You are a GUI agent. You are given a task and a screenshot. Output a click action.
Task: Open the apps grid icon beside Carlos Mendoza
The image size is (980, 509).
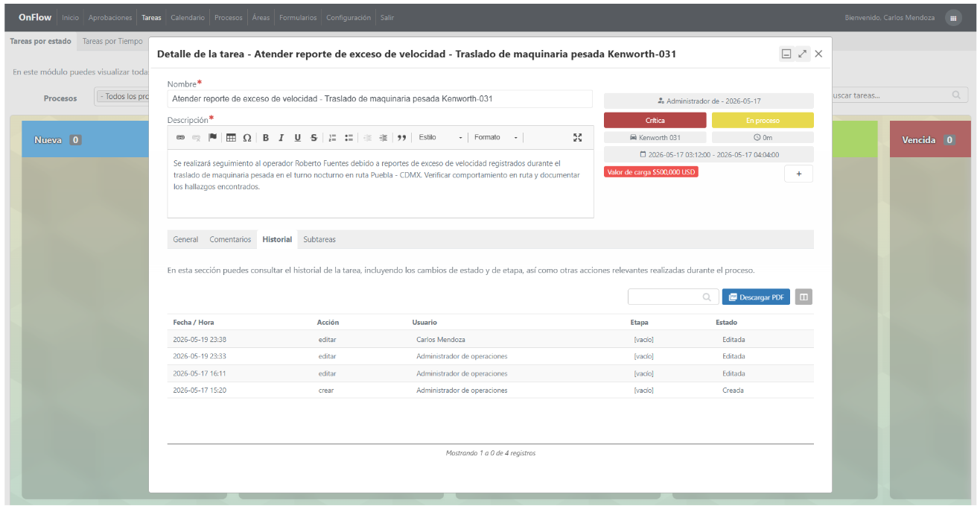click(x=953, y=18)
